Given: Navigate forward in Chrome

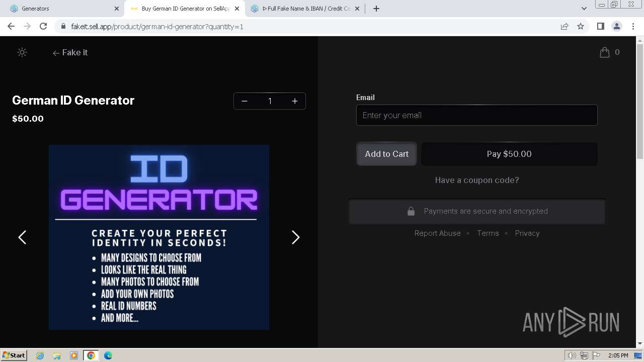Looking at the screenshot, I should coord(27,26).
